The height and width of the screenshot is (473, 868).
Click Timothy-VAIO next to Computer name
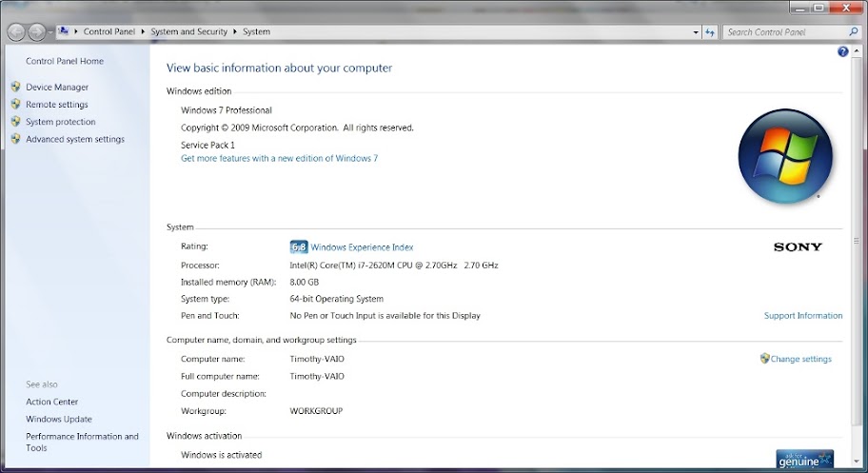coord(317,359)
